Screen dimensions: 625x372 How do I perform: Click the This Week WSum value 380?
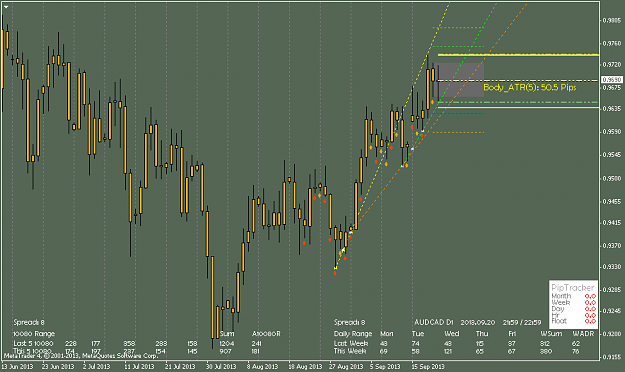point(546,351)
